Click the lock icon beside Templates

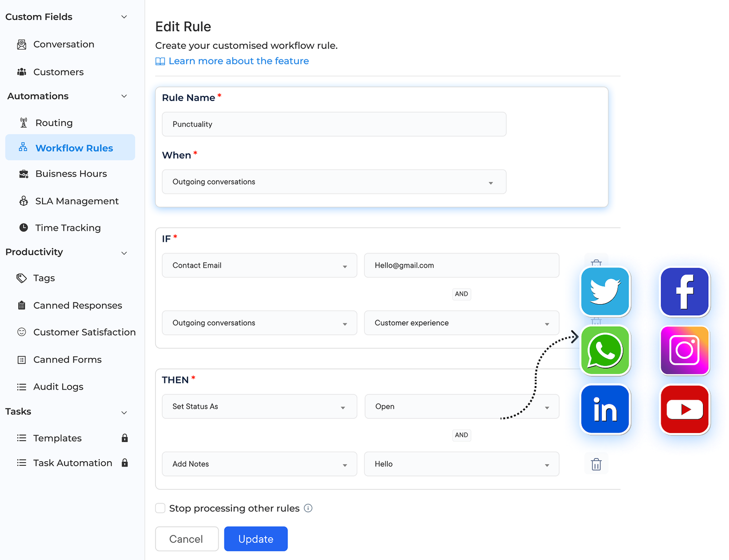(125, 438)
